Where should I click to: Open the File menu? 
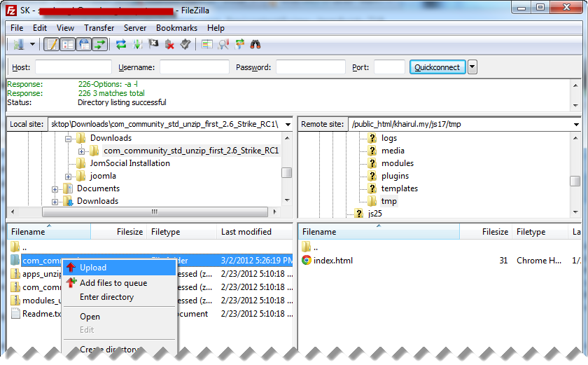tap(17, 28)
